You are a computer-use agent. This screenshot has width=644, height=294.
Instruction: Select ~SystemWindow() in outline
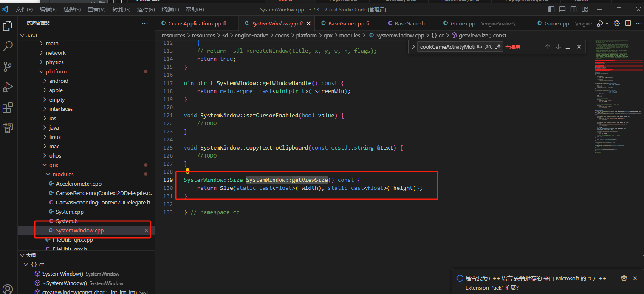86,283
